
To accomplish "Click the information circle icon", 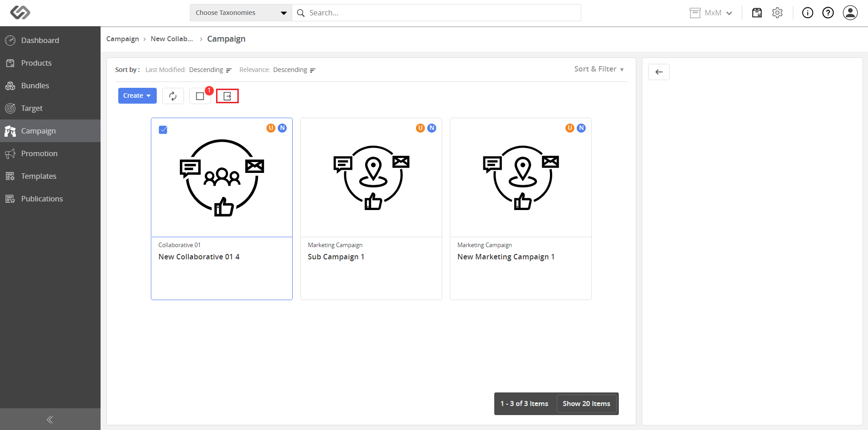I will (808, 13).
